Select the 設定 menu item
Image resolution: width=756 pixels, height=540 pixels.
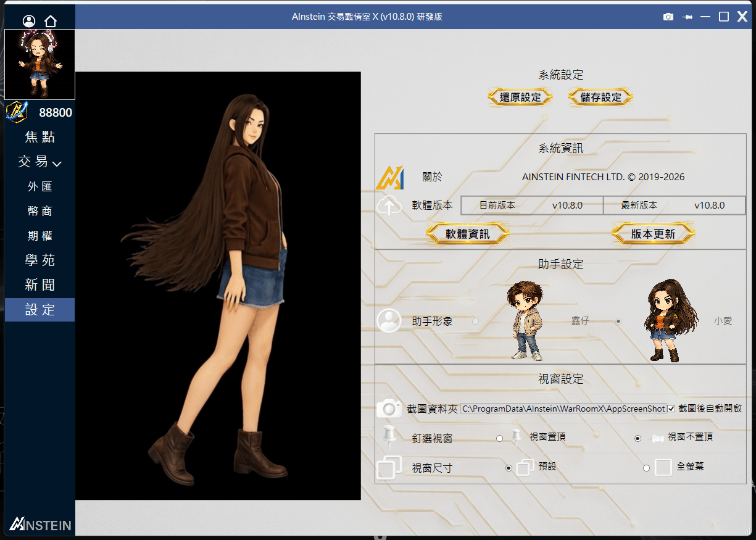[x=39, y=310]
